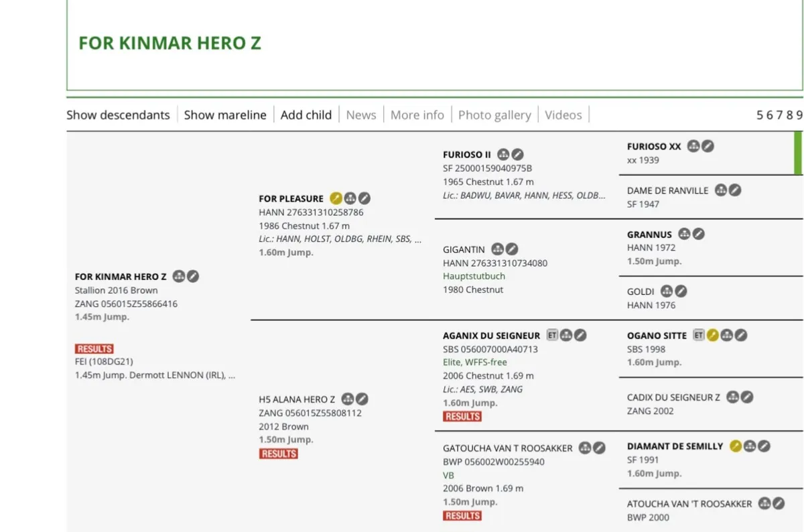Click the edit pencil icon next to FOR PLEASURE
The image size is (804, 532).
(x=364, y=198)
